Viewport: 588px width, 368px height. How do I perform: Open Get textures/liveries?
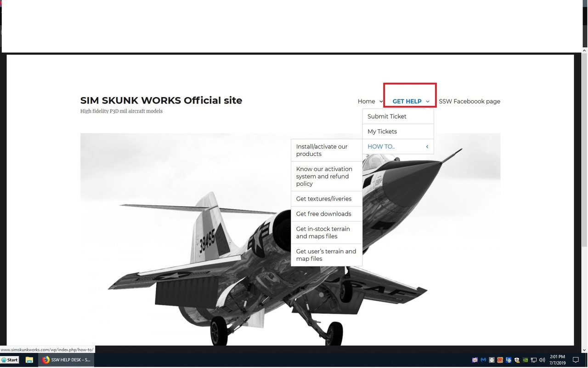tap(327, 199)
